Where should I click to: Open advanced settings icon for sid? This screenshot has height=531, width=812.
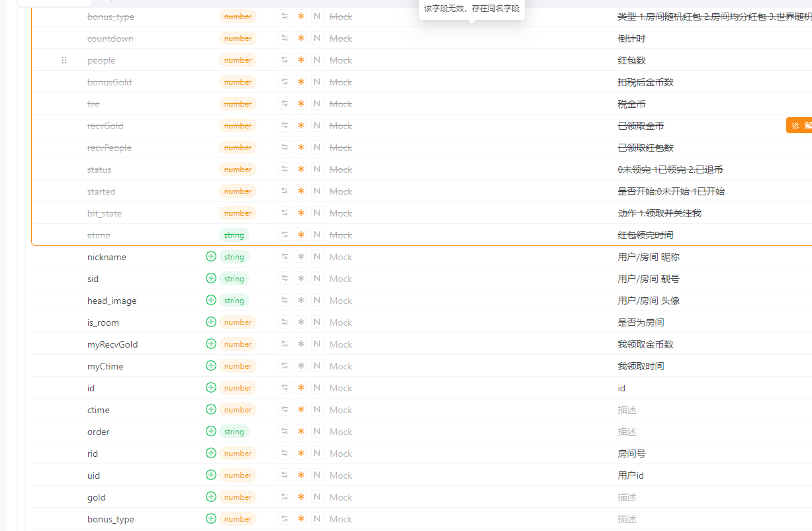coord(285,278)
